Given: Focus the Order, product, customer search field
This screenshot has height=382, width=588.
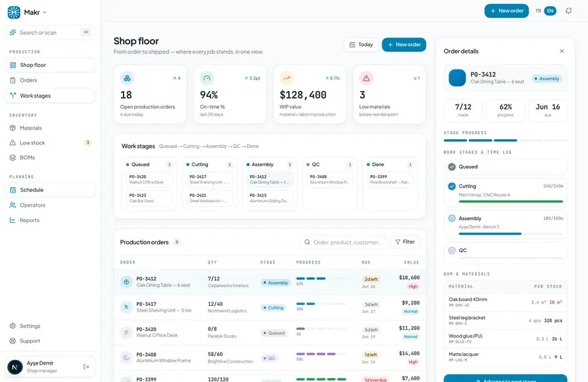Looking at the screenshot, I should pos(343,242).
